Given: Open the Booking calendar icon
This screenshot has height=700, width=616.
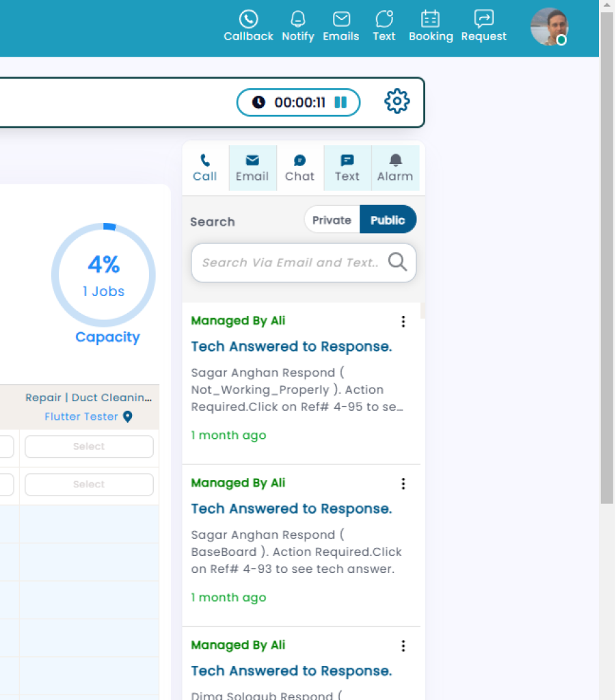Looking at the screenshot, I should [x=430, y=19].
